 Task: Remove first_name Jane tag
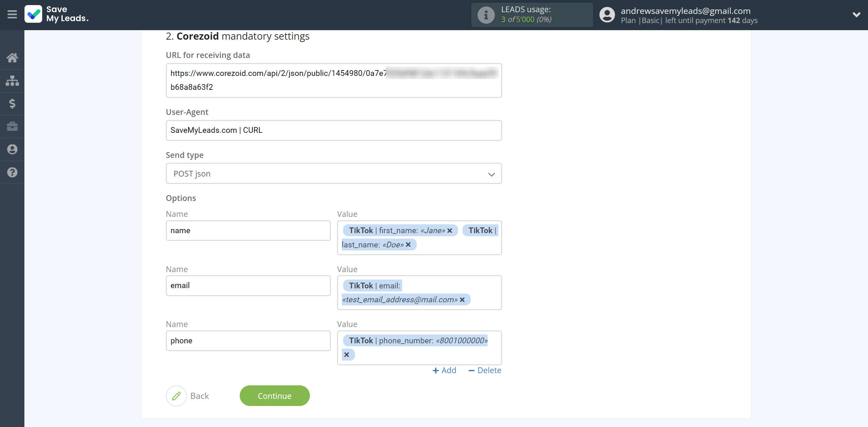click(x=450, y=231)
